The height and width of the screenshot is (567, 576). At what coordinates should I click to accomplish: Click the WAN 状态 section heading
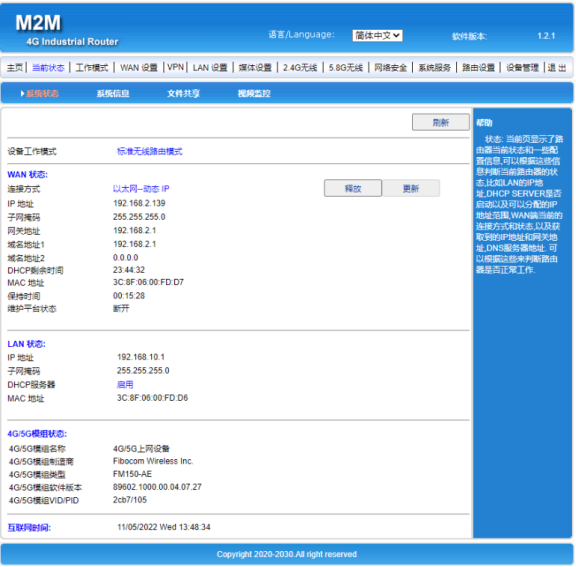28,174
